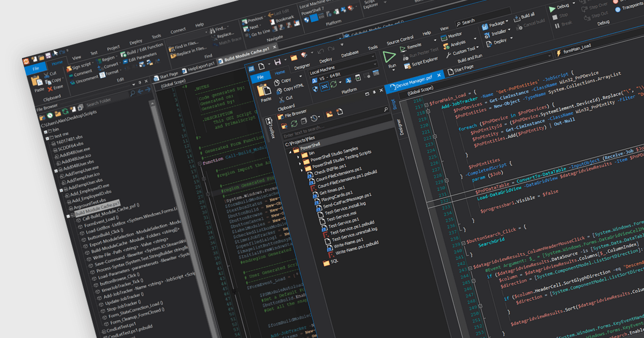Click the back arrow in the back File Browser

coord(141,92)
